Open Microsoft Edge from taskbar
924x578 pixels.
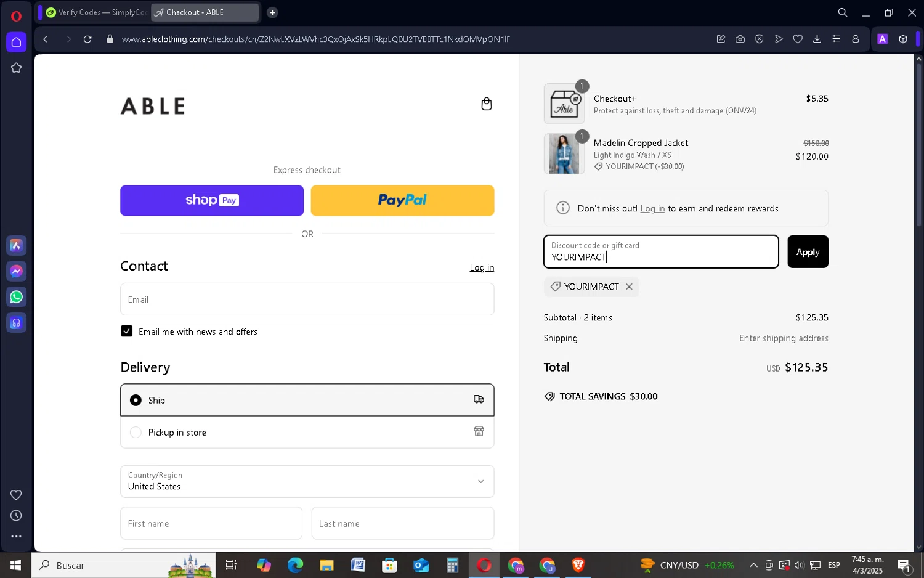pyautogui.click(x=295, y=565)
